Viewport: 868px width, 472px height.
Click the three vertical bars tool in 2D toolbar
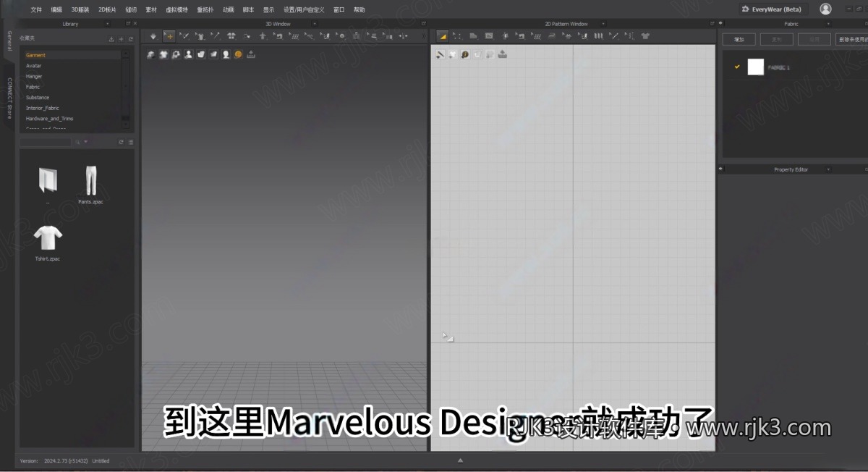598,35
